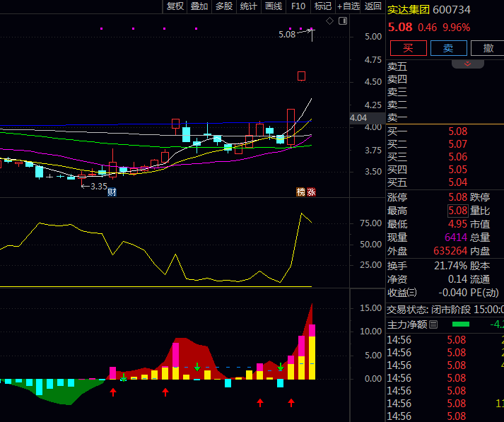Toggle the side panel layout icon
504x422 pixels.
pos(344,21)
